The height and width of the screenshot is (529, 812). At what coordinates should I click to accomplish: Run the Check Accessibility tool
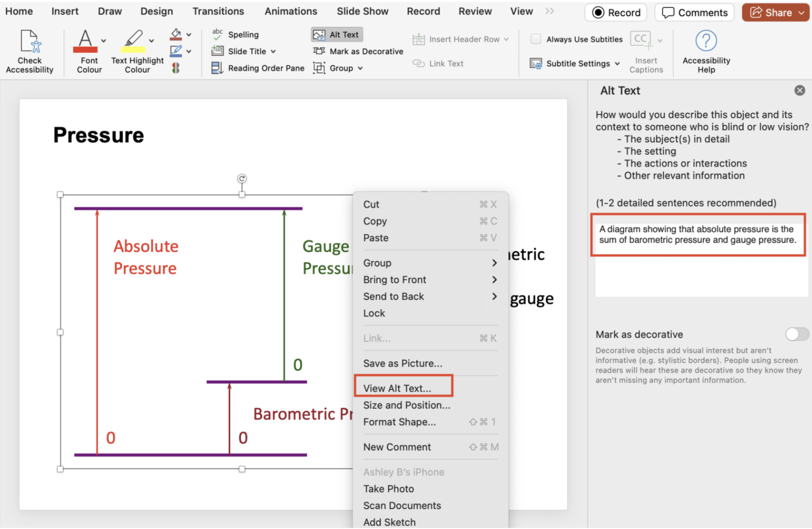[x=30, y=51]
